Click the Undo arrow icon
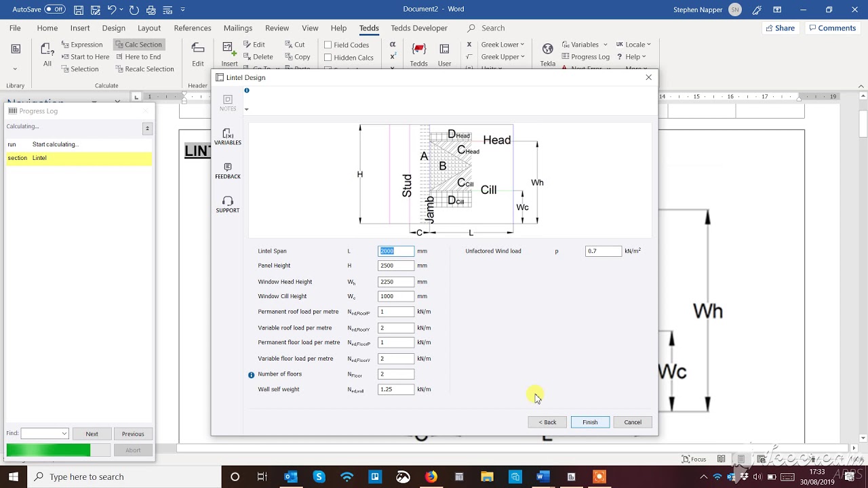 [112, 9]
